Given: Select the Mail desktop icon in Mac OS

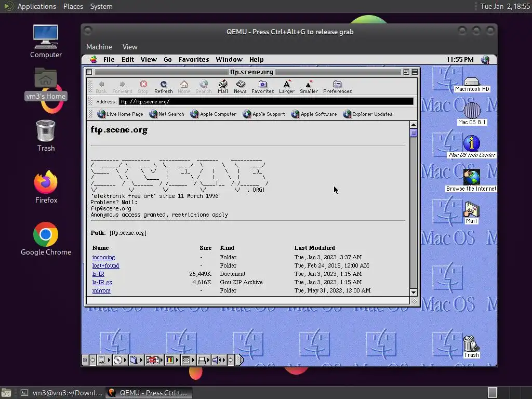Looking at the screenshot, I should (x=472, y=212).
